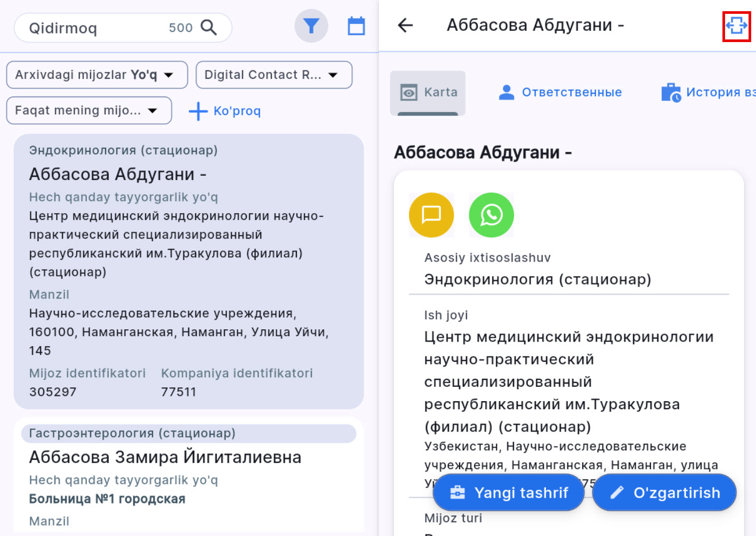The width and height of the screenshot is (756, 536).
Task: Click the eye icon on the Karta tab
Action: (x=408, y=91)
